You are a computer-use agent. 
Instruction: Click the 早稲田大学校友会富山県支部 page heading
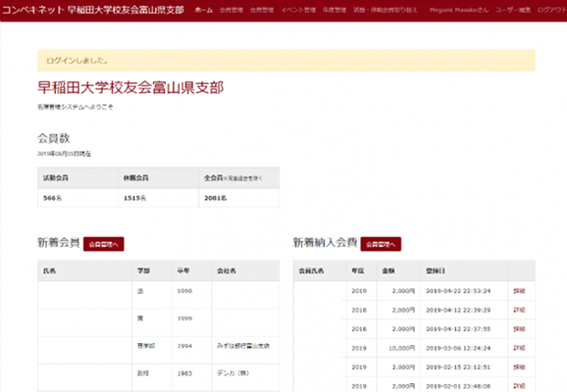[x=130, y=88]
